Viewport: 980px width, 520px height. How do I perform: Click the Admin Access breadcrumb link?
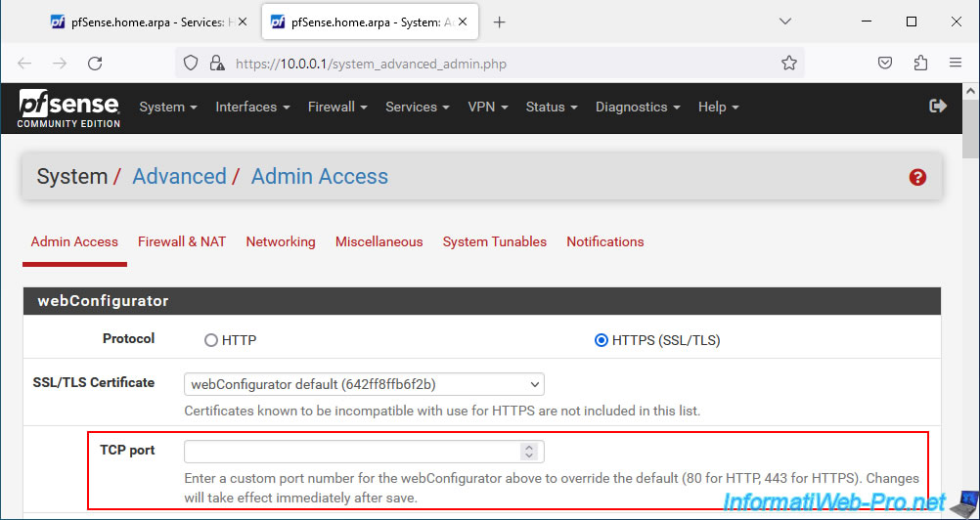[x=320, y=177]
